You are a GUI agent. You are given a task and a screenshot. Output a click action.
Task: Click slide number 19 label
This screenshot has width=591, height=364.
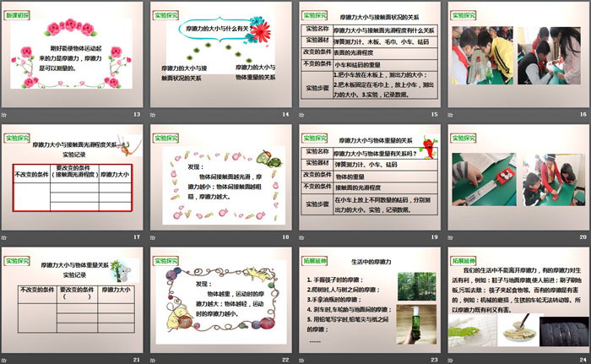(435, 236)
